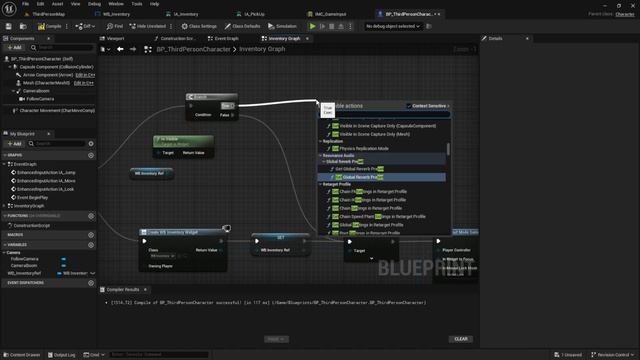
Task: Click the icon beside the debug object dropdown
Action: (429, 26)
